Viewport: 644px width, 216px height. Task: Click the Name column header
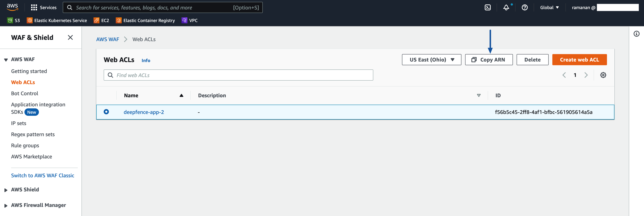(x=131, y=96)
